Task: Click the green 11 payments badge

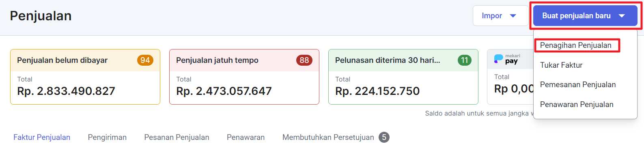Action: (465, 60)
